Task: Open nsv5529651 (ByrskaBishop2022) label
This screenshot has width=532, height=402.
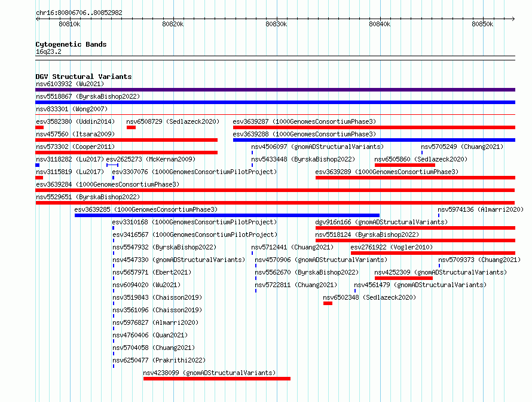Action: point(88,197)
